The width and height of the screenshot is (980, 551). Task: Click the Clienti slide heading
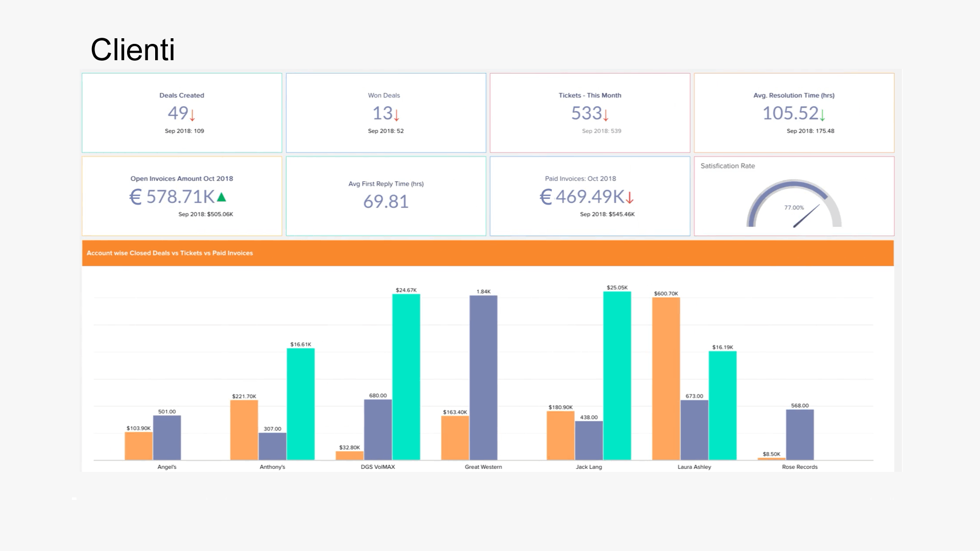point(133,49)
